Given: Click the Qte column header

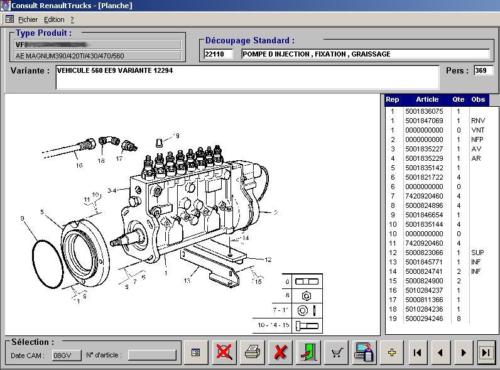Looking at the screenshot, I should click(x=458, y=99).
